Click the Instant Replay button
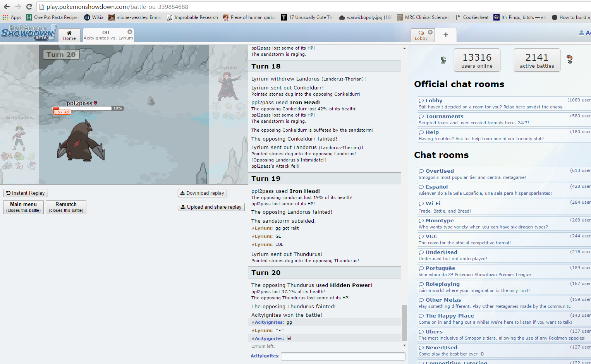Viewport: 591px width, 364px height. click(26, 193)
